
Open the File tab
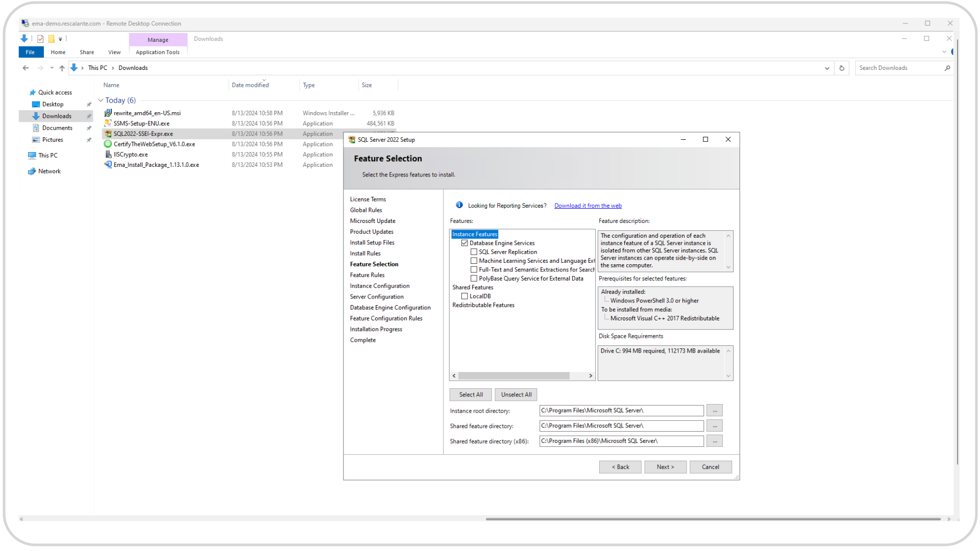coord(31,52)
